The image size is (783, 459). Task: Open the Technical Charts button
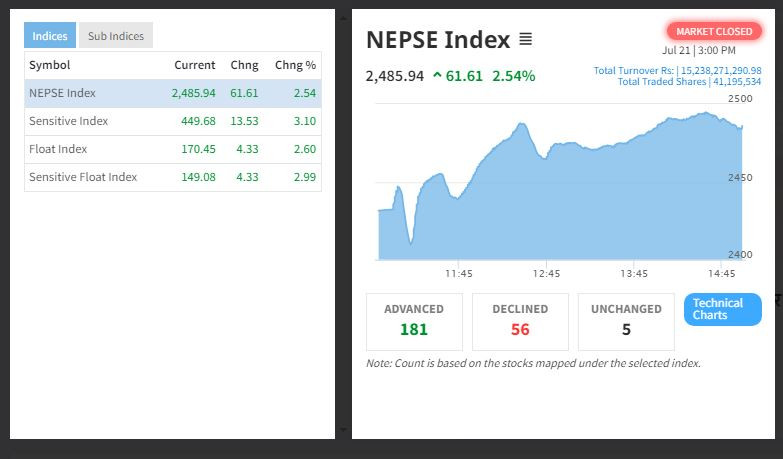723,309
